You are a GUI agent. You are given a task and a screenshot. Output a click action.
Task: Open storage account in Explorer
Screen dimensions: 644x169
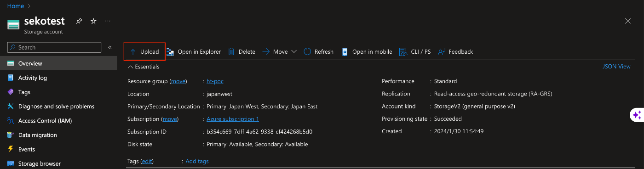194,51
